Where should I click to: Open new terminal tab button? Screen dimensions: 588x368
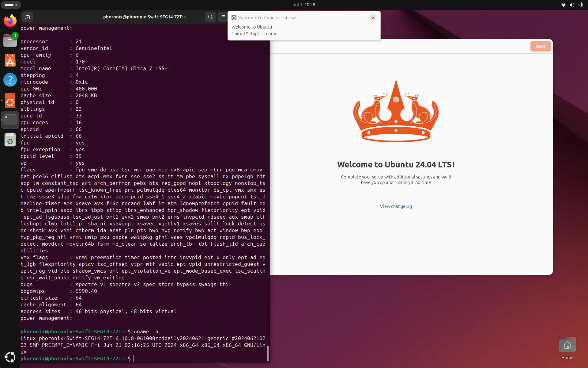pyautogui.click(x=28, y=17)
